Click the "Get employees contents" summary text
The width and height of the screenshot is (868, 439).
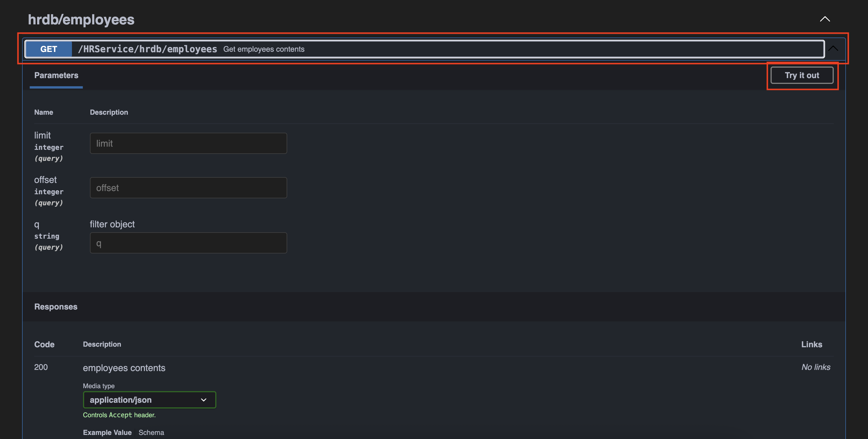pyautogui.click(x=263, y=49)
